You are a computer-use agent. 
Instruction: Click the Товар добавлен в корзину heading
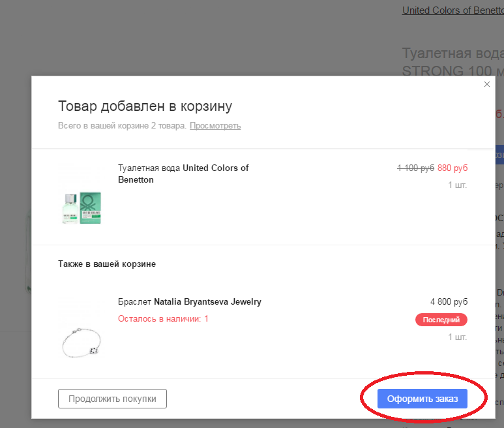(145, 106)
